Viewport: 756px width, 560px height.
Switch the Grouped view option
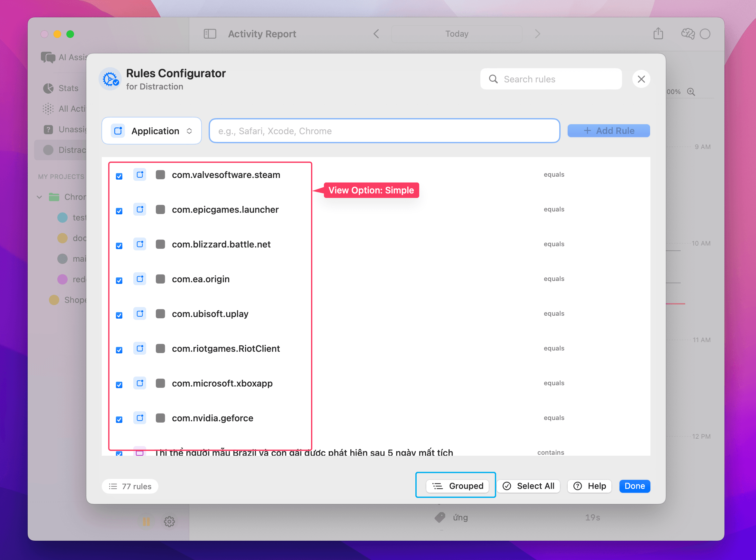pyautogui.click(x=457, y=486)
